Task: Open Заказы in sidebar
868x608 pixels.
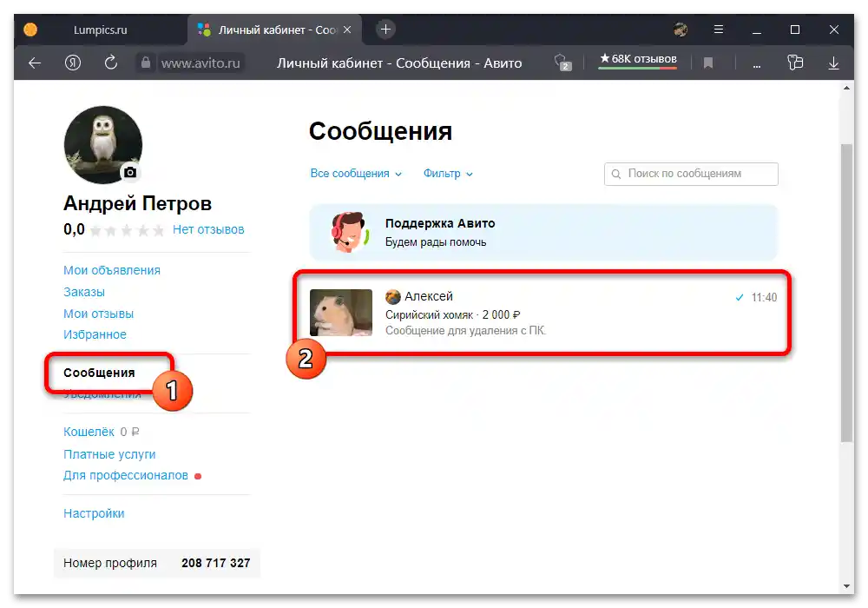Action: click(x=84, y=292)
